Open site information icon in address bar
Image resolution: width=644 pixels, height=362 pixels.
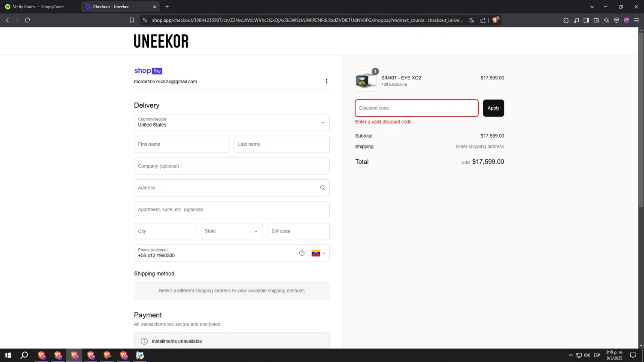coord(145,20)
